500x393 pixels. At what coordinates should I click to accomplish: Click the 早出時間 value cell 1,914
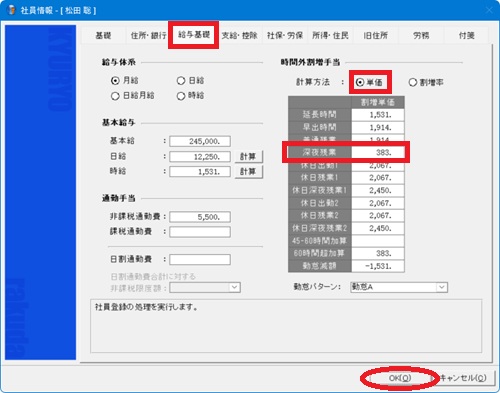pyautogui.click(x=378, y=127)
